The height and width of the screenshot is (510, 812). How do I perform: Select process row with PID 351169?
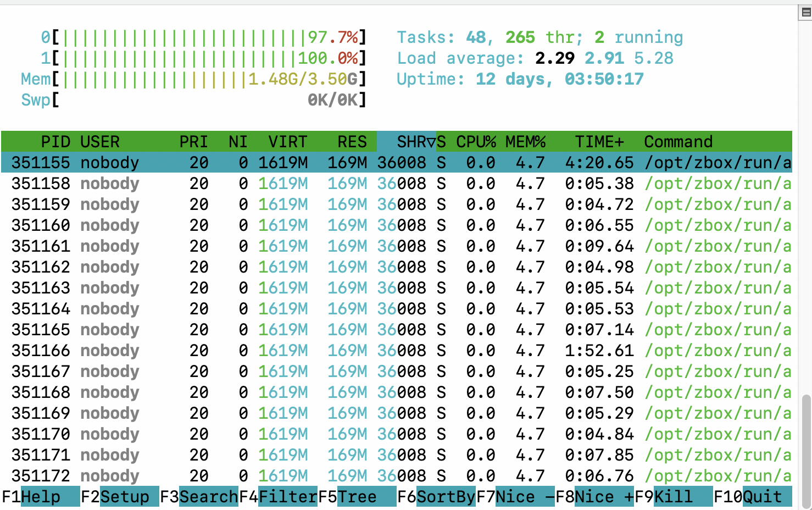(397, 413)
